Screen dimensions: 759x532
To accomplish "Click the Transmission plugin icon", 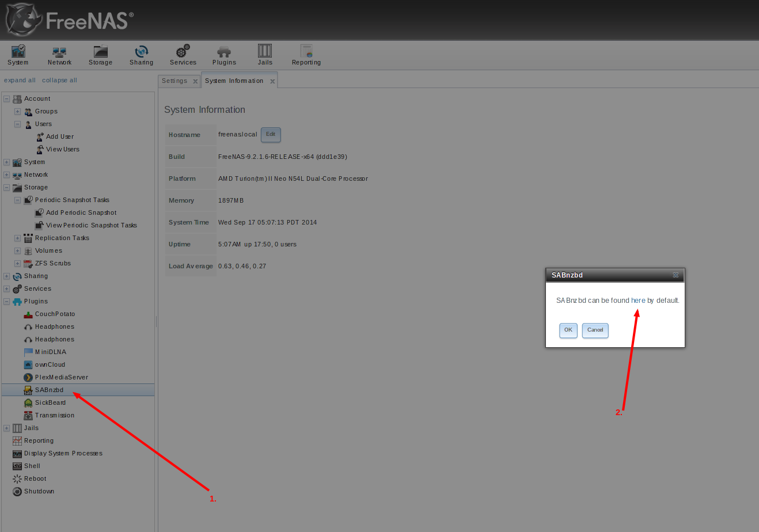I will [28, 416].
